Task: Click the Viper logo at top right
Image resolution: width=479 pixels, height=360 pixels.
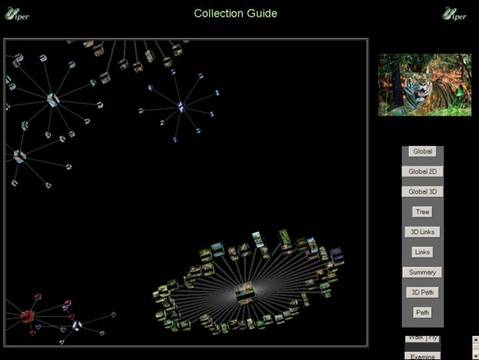Action: pos(454,14)
